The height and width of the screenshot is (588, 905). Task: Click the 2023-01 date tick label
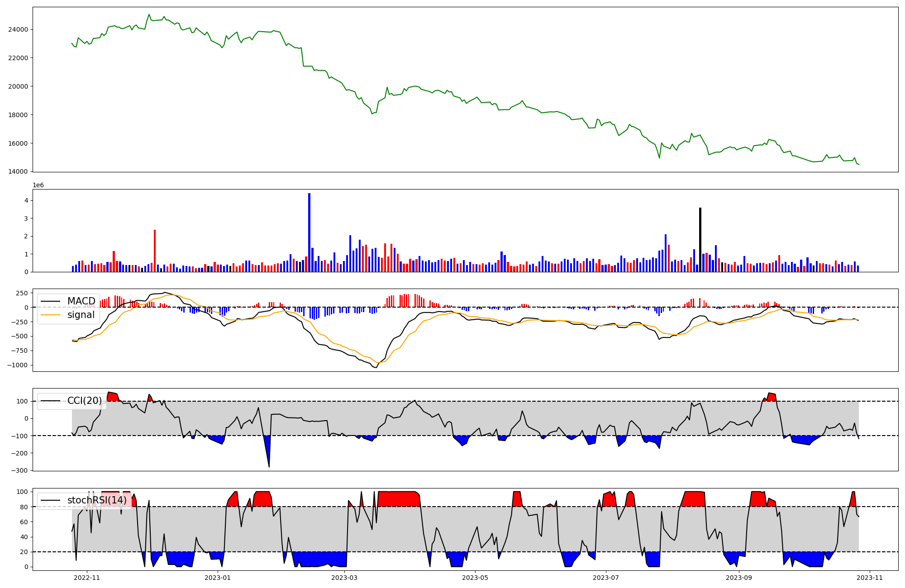pyautogui.click(x=218, y=578)
